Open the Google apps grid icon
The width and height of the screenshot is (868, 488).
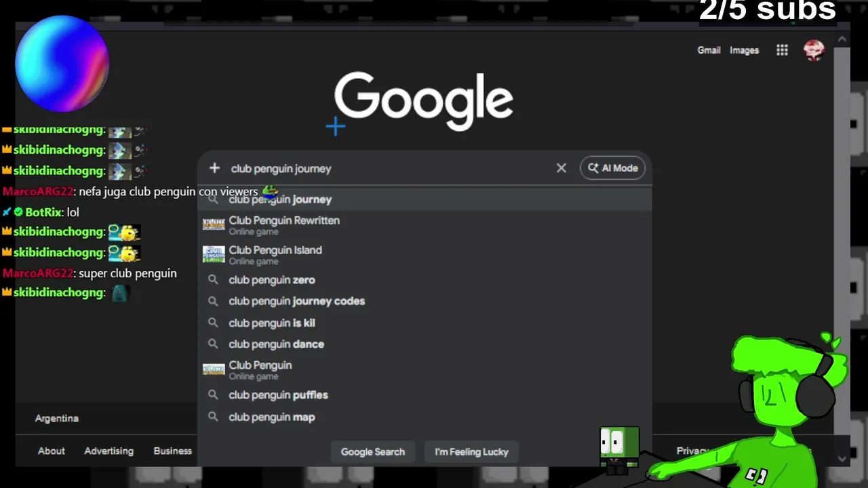click(x=782, y=50)
